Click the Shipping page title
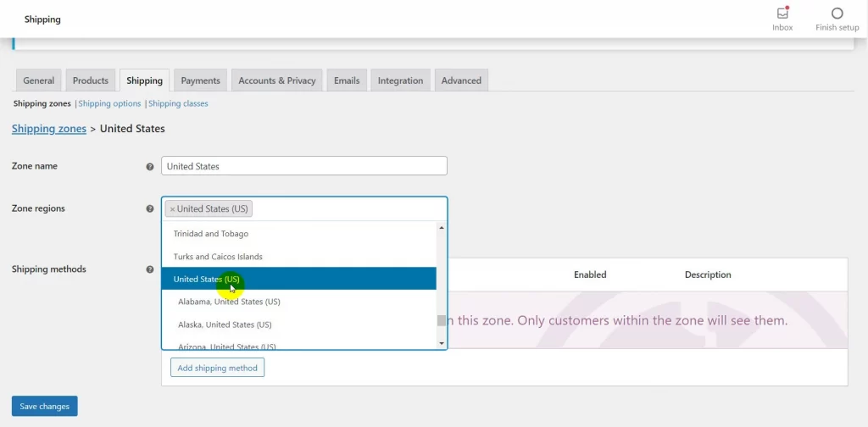The image size is (868, 427). tap(42, 19)
